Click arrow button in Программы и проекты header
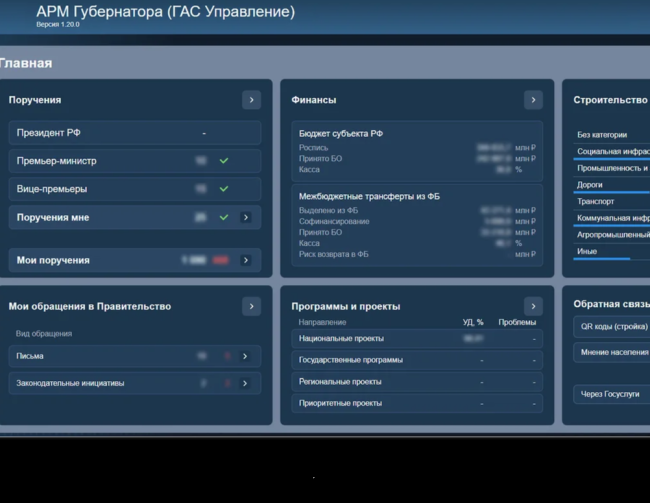 point(533,306)
